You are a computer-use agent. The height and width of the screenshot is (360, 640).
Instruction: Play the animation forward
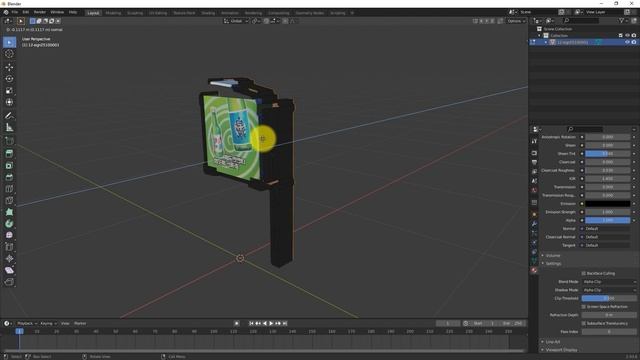click(x=271, y=323)
